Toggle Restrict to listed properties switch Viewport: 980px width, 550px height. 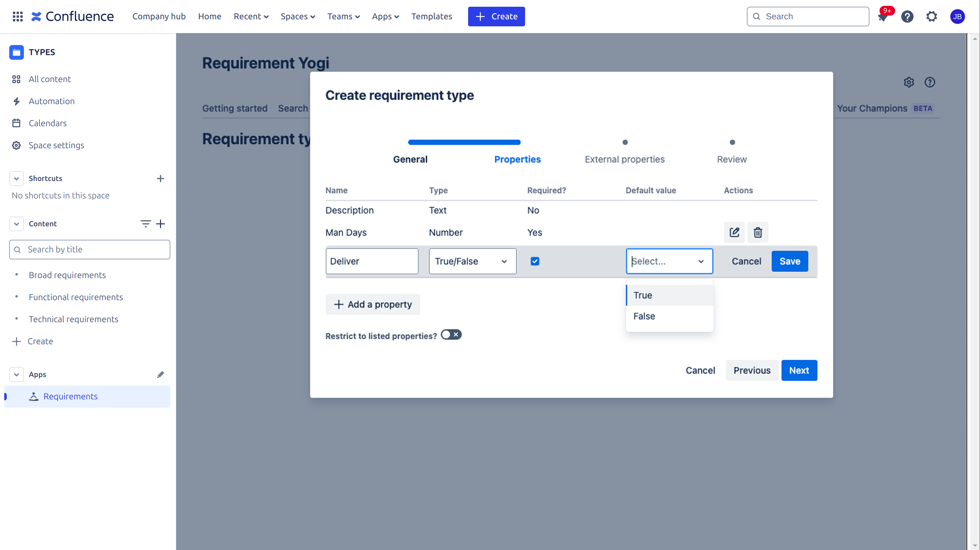pos(451,335)
